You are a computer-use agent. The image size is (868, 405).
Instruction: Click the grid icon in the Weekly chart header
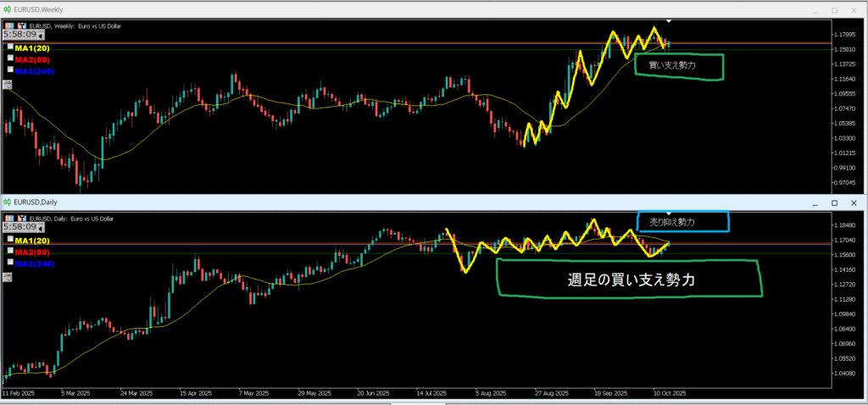pos(8,25)
